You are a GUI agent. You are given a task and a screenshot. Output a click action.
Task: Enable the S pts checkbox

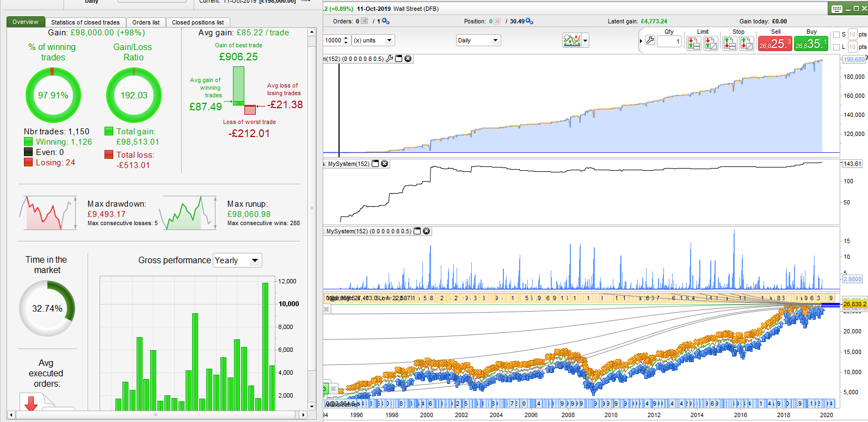(836, 35)
